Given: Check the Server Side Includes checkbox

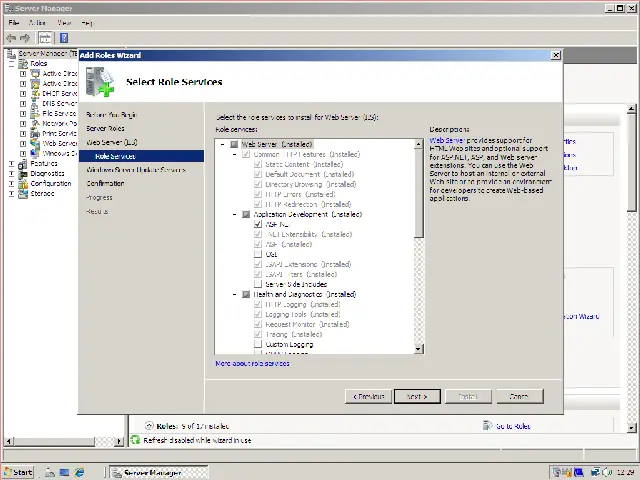Looking at the screenshot, I should click(258, 284).
